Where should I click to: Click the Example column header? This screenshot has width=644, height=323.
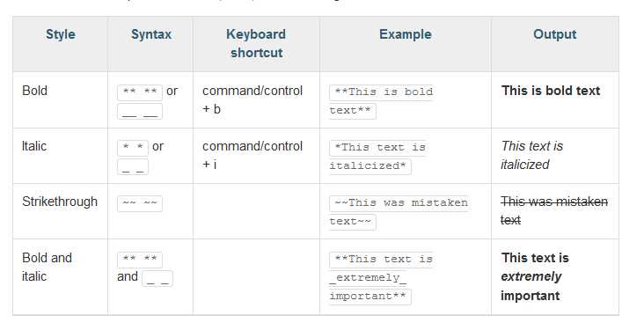tap(405, 34)
